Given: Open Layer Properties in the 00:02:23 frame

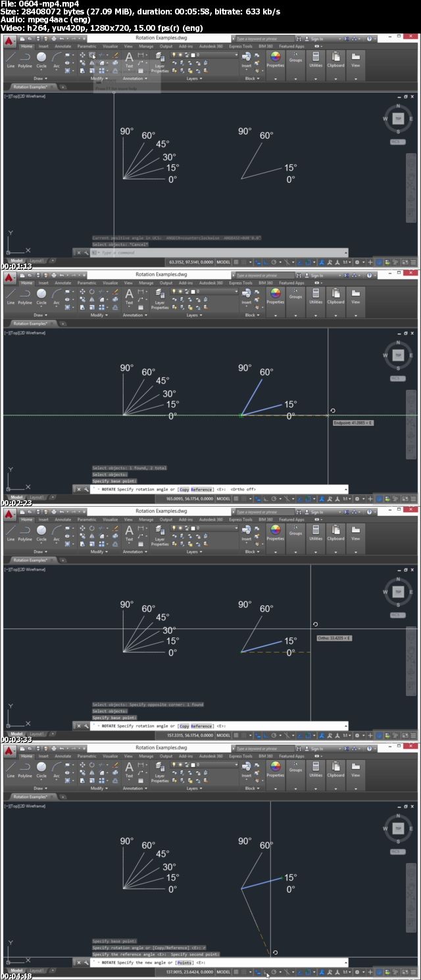Looking at the screenshot, I should point(160,298).
